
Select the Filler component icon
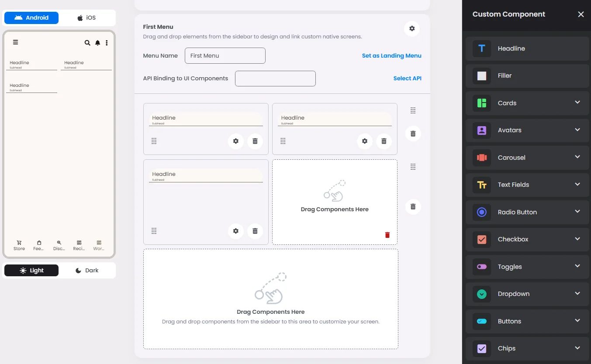482,76
